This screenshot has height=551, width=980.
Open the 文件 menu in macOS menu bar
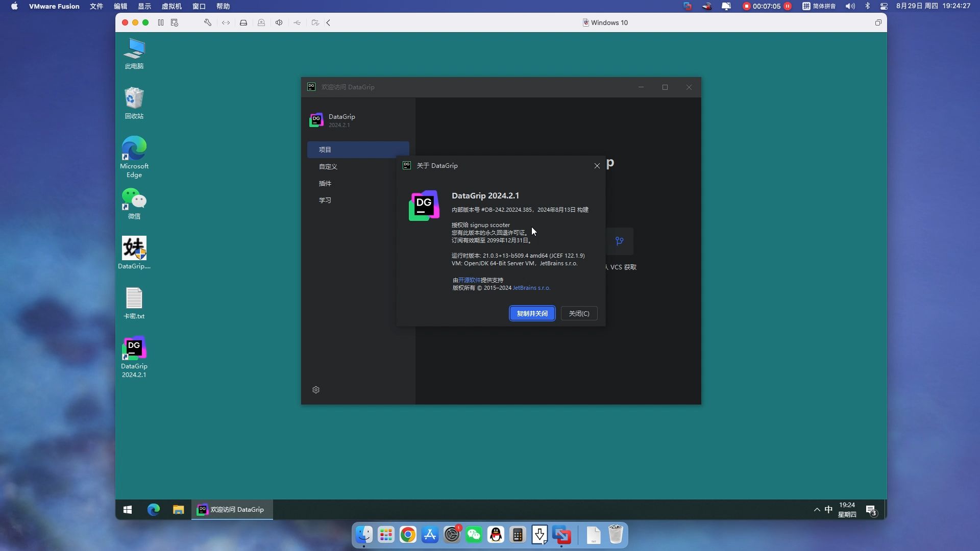[96, 6]
